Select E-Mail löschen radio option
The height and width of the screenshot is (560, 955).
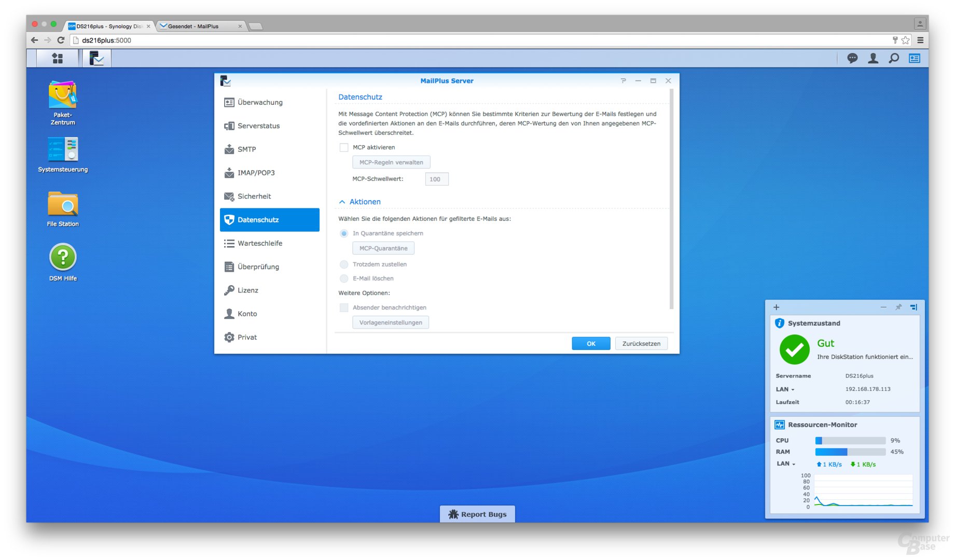coord(344,278)
